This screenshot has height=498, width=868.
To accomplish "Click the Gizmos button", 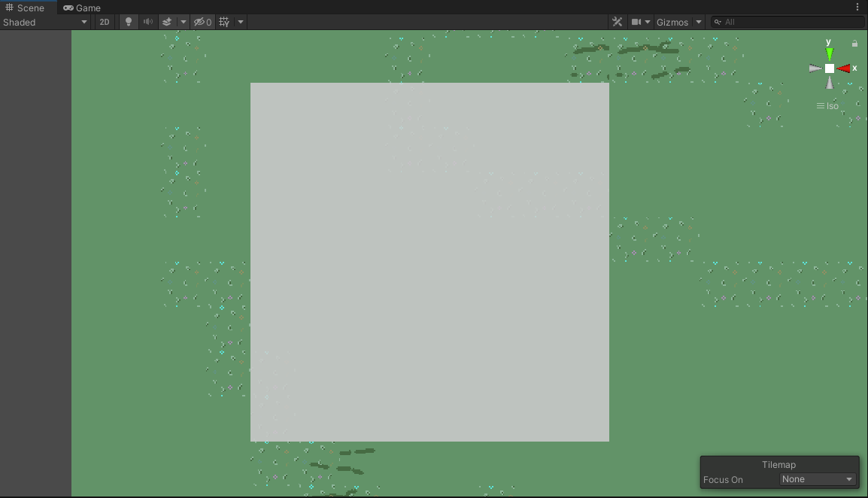I will (x=672, y=22).
